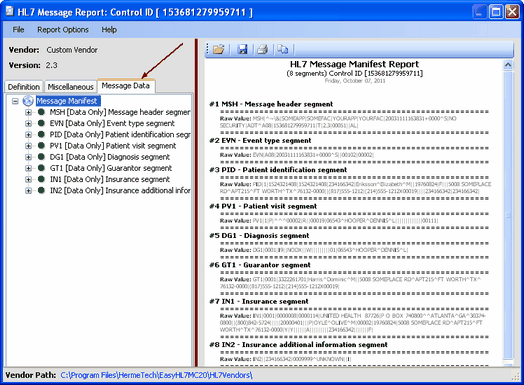Viewport: 524px width, 385px height.
Task: Click the green dot beside MSH segment
Action: click(41, 112)
